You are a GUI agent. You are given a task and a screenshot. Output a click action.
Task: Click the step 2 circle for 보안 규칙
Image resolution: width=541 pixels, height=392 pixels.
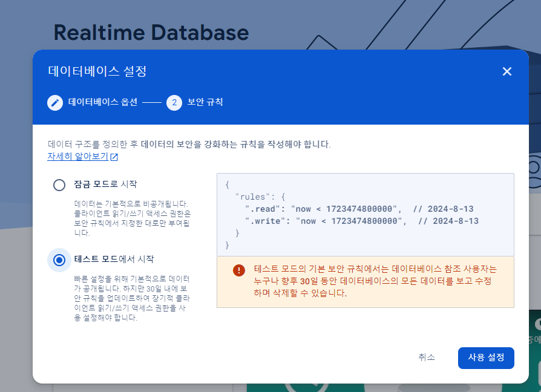(x=174, y=102)
